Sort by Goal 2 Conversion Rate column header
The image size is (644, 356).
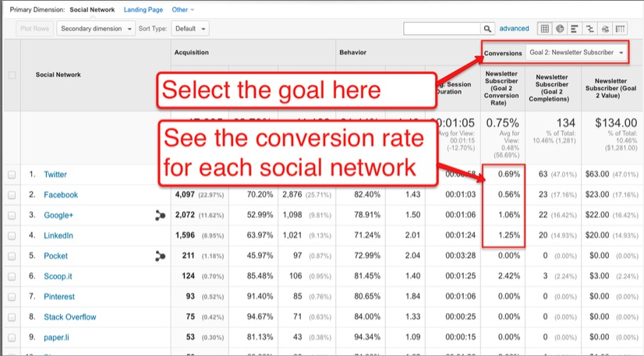501,88
